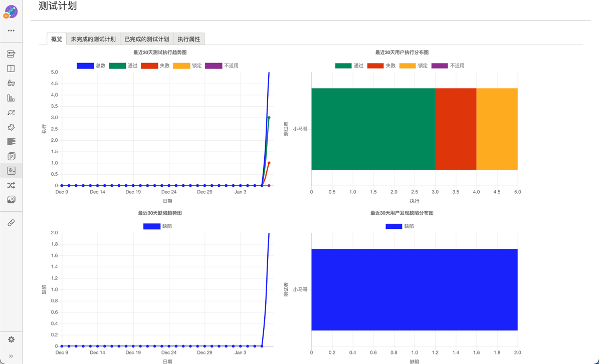The image size is (599, 364).
Task: Open the 执行属性 tab
Action: click(189, 39)
